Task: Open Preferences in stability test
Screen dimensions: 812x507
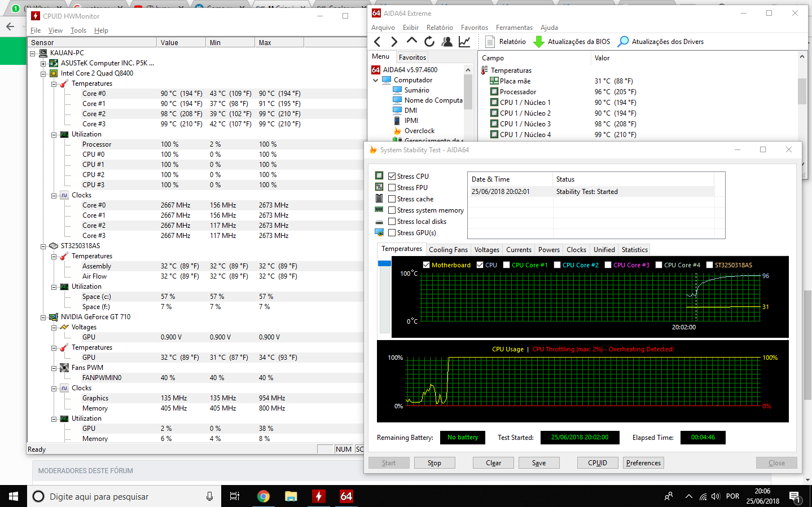Action: tap(643, 463)
